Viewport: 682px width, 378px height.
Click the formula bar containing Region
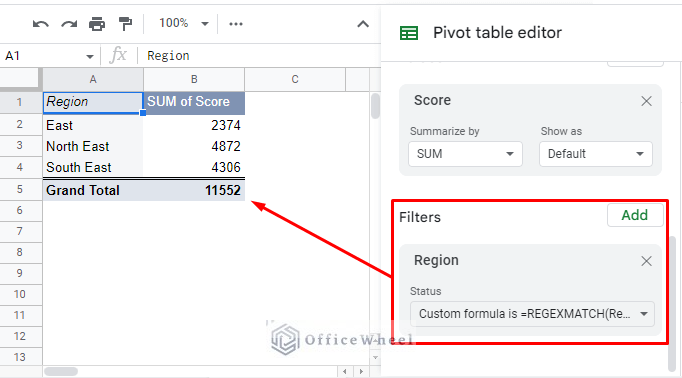[x=259, y=56]
